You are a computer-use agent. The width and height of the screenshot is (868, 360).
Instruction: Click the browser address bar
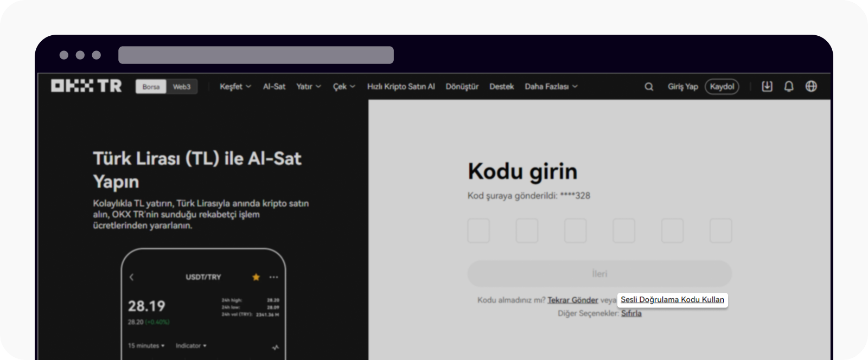click(256, 55)
